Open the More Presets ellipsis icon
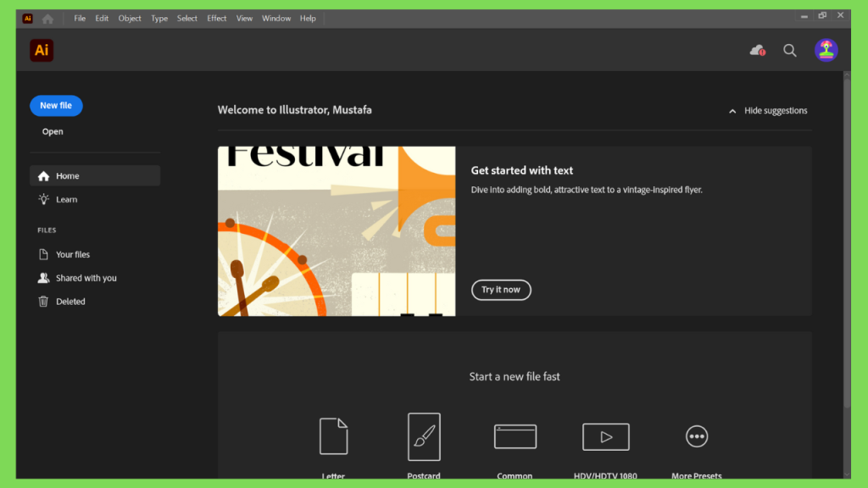Image resolution: width=868 pixels, height=488 pixels. (x=697, y=436)
